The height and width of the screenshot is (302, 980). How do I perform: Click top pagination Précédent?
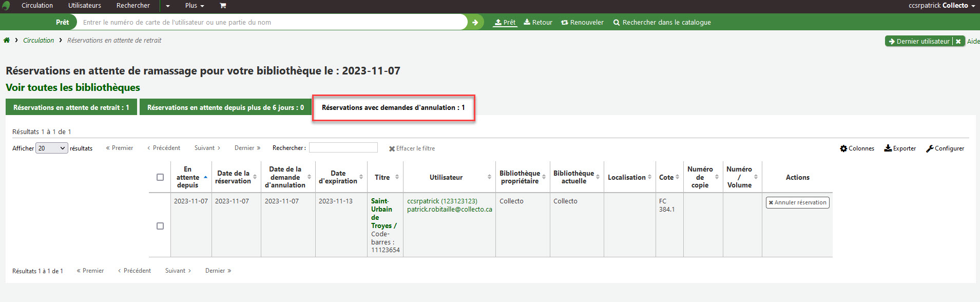pos(164,148)
